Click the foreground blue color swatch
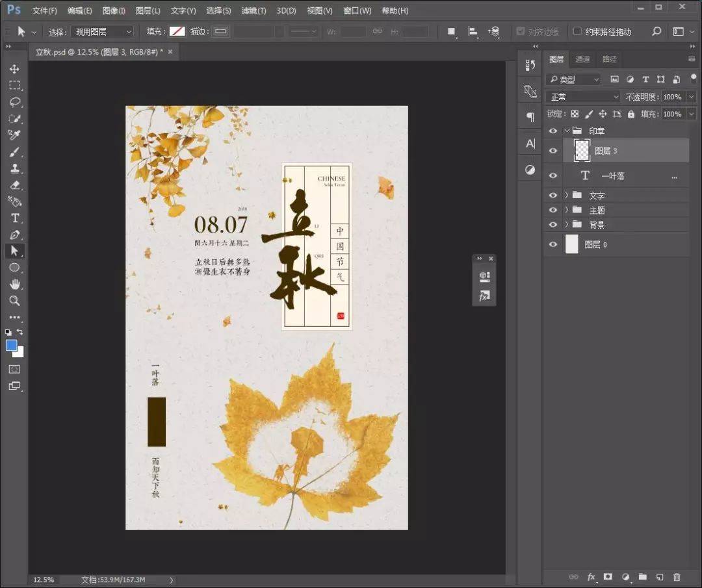This screenshot has width=702, height=588. coord(11,345)
